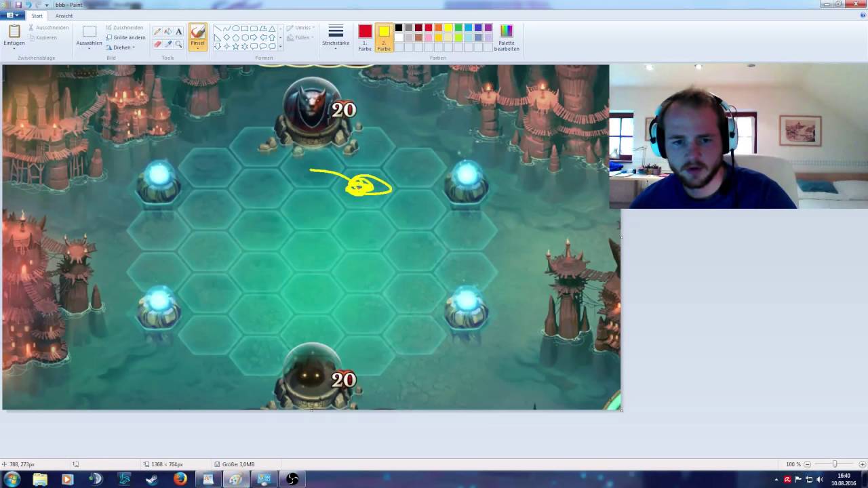The height and width of the screenshot is (488, 868).
Task: Click the zoom slider handle
Action: 835,464
